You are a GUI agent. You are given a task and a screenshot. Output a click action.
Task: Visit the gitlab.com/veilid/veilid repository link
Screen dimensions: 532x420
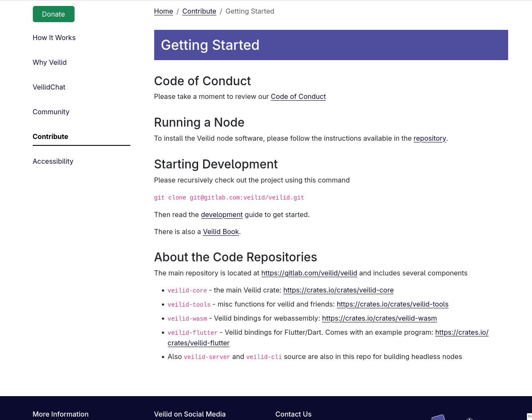tap(309, 273)
